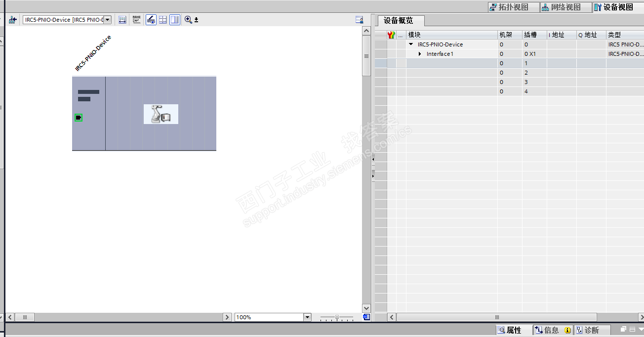
Task: Click the 类型 column header
Action: 625,35
